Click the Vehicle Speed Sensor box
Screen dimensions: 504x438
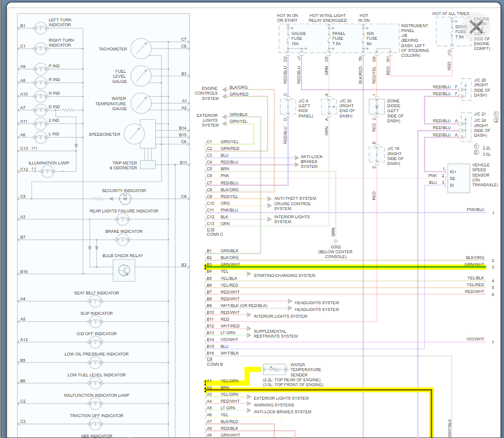[459, 178]
